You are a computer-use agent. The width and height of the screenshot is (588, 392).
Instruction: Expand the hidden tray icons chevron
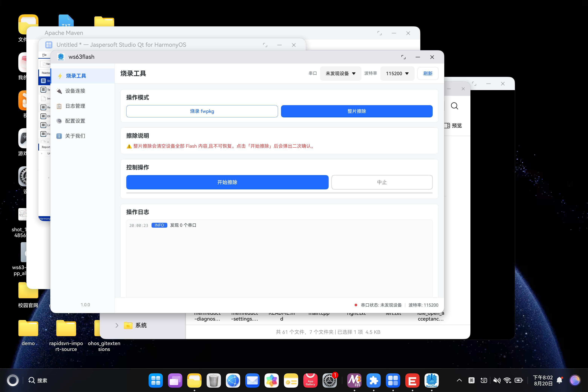[x=459, y=380]
